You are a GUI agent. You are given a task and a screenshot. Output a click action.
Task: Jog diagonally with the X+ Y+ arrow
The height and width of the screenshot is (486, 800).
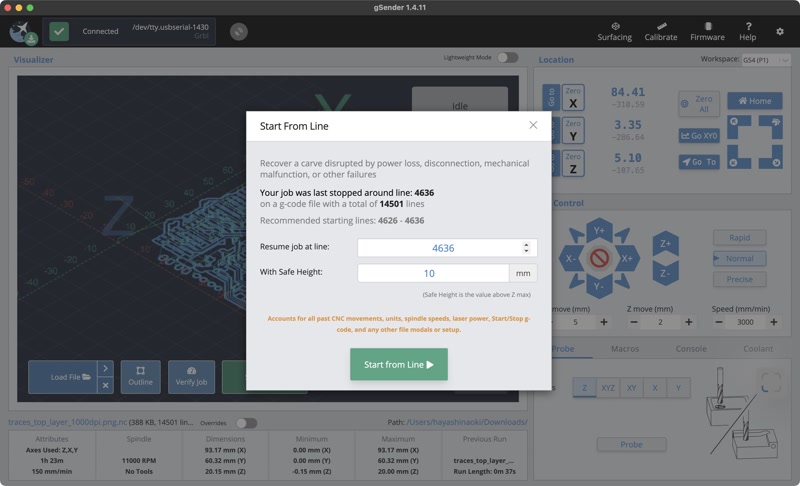pyautogui.click(x=622, y=235)
